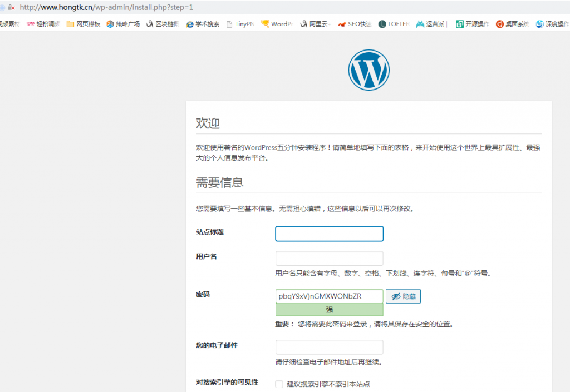Open the 深度操作 bookmark
Image resolution: width=570 pixels, height=392 pixels.
553,24
